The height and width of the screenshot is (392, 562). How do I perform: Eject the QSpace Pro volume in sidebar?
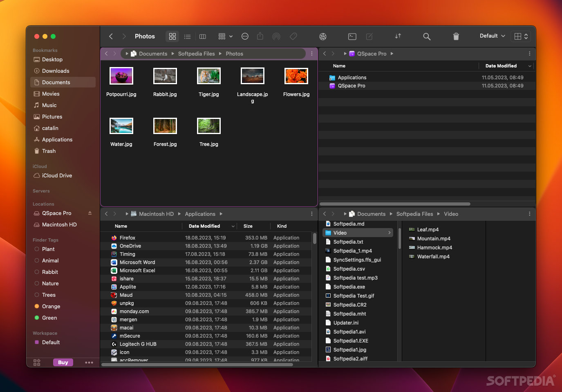[90, 213]
